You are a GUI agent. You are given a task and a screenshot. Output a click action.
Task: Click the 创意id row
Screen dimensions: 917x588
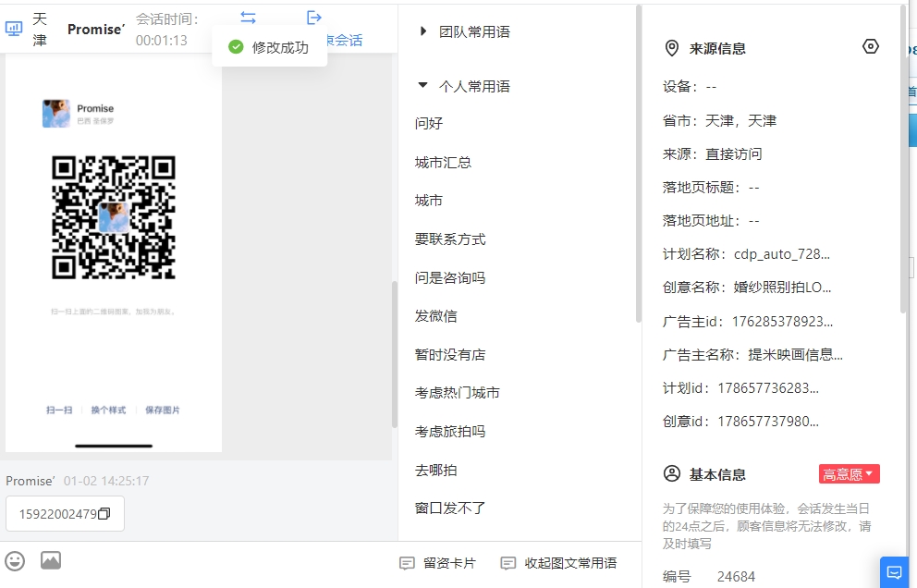pyautogui.click(x=740, y=422)
